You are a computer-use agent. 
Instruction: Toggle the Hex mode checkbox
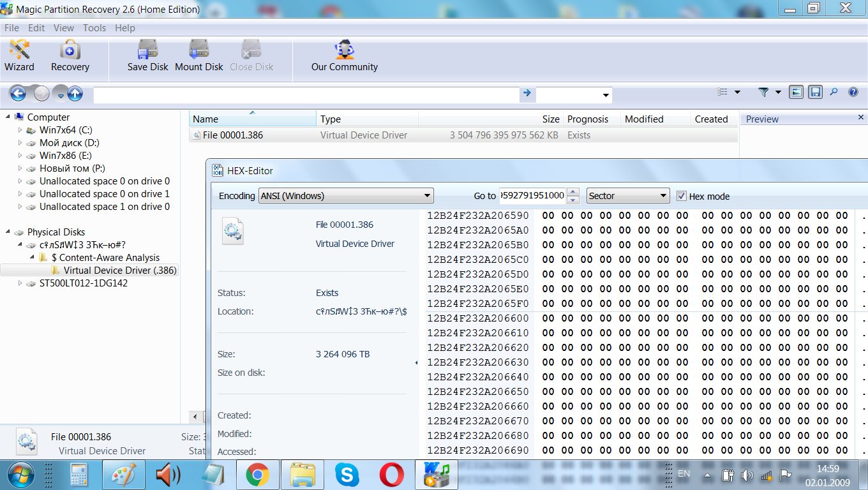[681, 197]
